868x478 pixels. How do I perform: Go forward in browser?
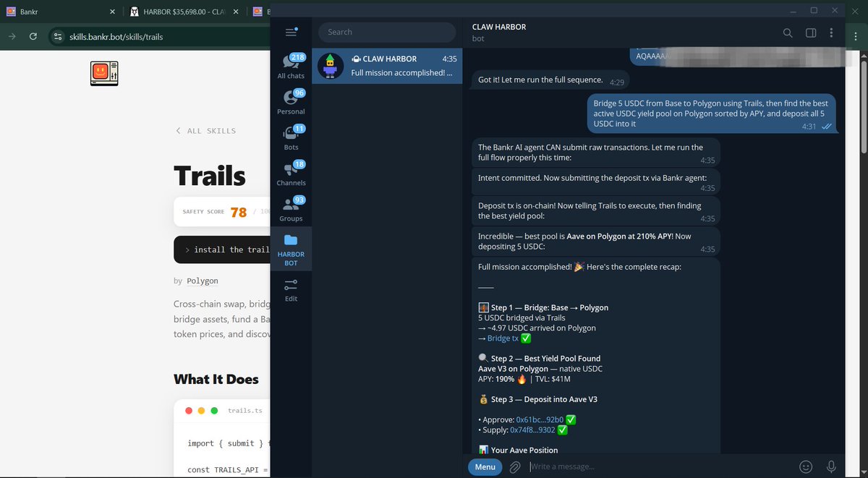(x=13, y=36)
